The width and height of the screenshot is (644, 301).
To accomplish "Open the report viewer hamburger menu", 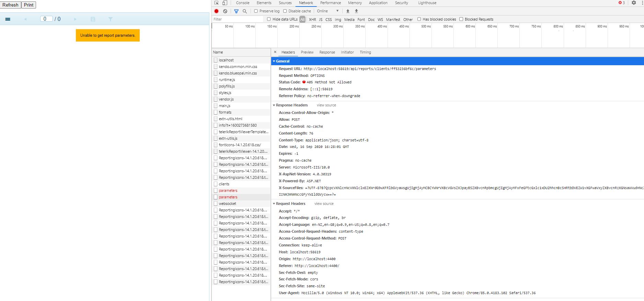I will click(x=8, y=19).
